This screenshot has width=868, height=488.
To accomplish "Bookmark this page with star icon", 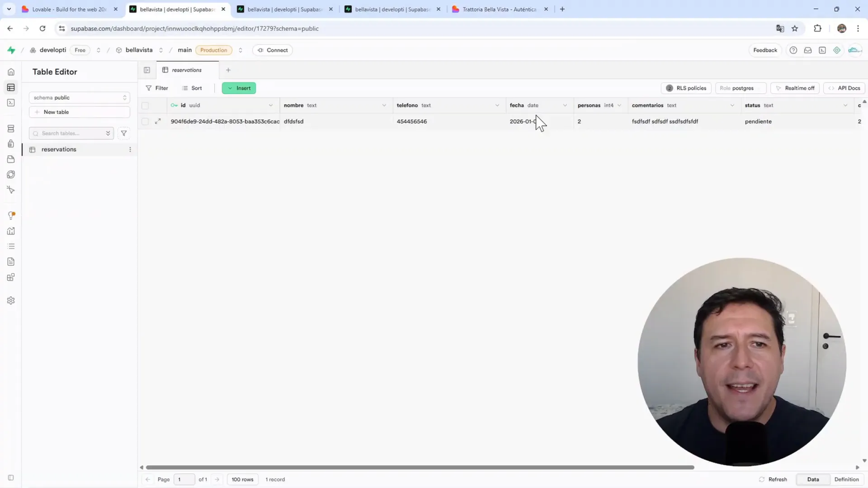I will pyautogui.click(x=795, y=28).
